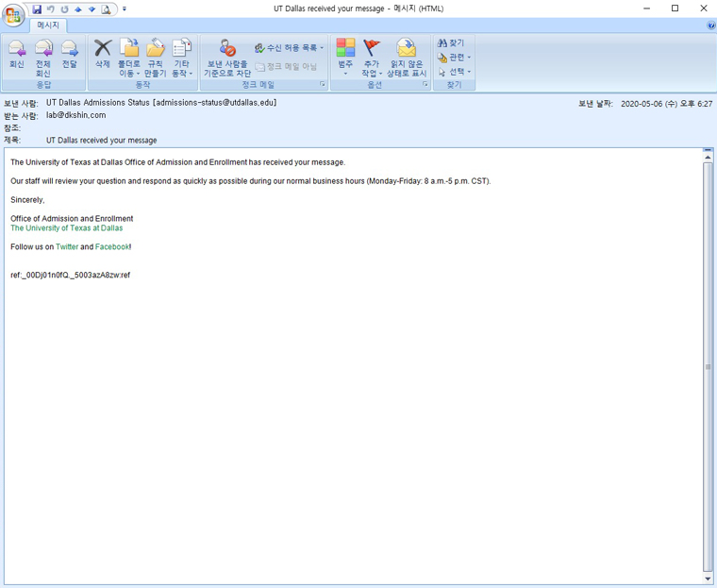Forward the message with 전달

tap(70, 54)
